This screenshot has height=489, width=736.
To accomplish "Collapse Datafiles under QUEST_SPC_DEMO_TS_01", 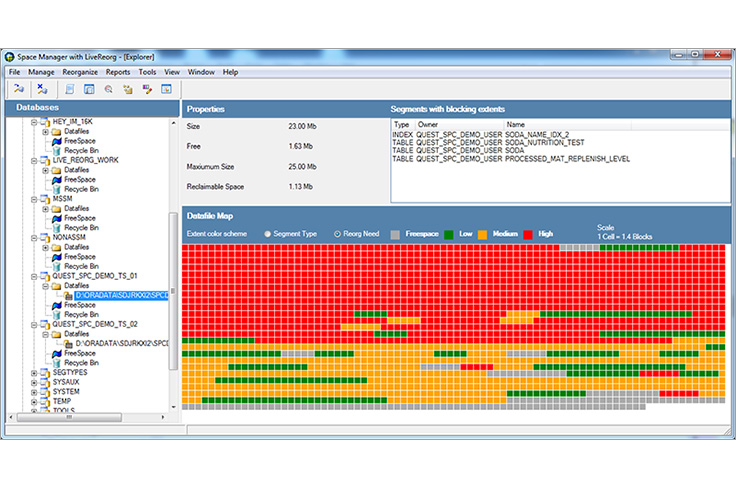I will 46,286.
